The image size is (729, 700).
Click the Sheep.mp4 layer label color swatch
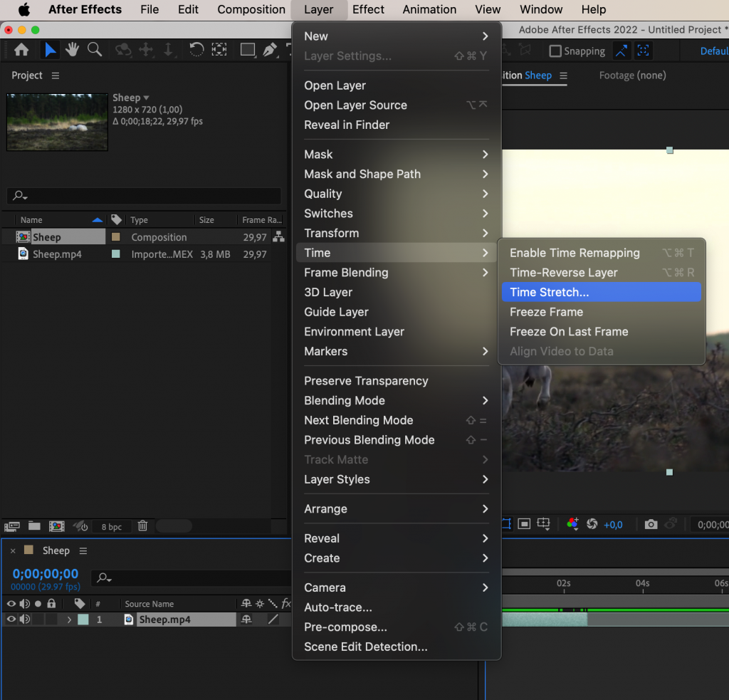pyautogui.click(x=83, y=619)
